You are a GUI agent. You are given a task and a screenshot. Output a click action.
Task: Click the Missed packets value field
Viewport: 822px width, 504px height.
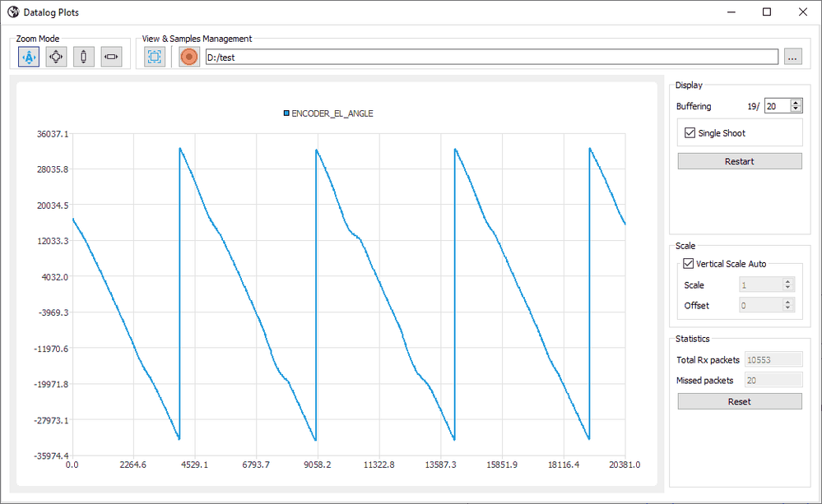click(x=773, y=381)
